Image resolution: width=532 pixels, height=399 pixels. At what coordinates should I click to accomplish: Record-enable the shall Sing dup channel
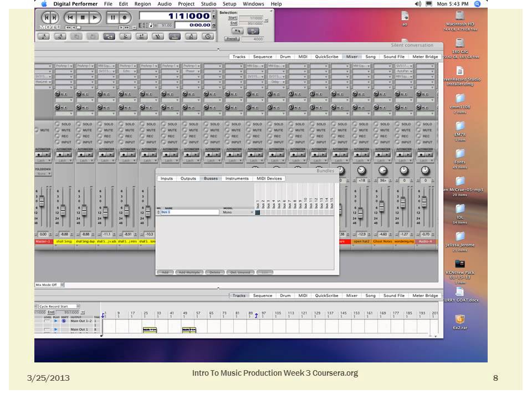tap(79, 136)
